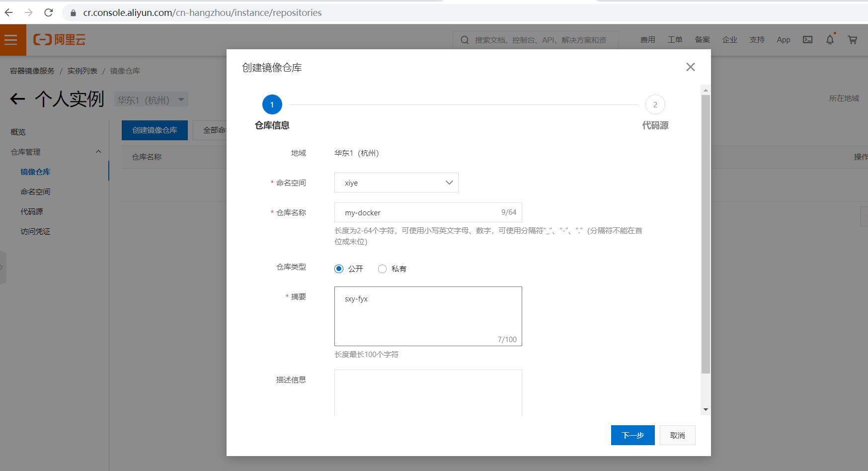Select 公开 repository type
The height and width of the screenshot is (471, 868).
(x=339, y=269)
